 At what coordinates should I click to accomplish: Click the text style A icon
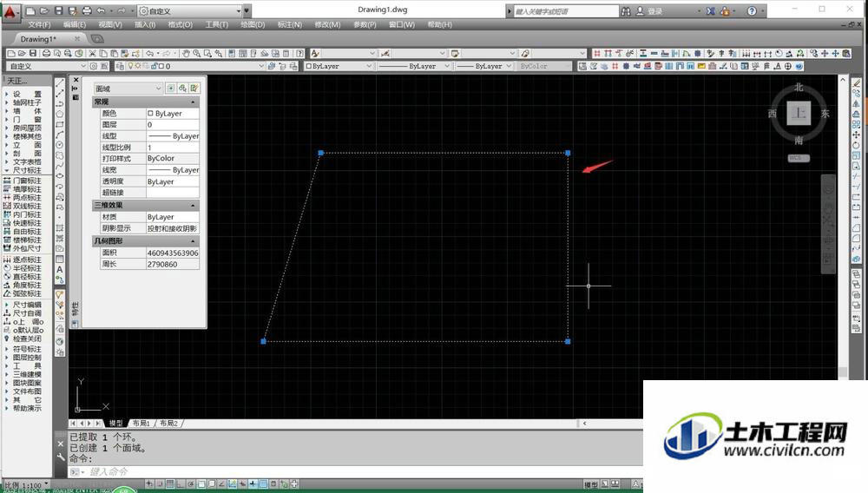pyautogui.click(x=314, y=54)
